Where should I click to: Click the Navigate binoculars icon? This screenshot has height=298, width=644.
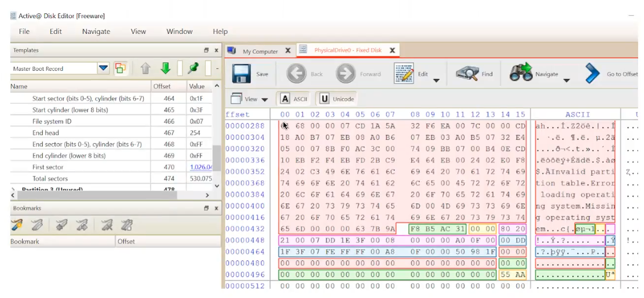pos(521,74)
